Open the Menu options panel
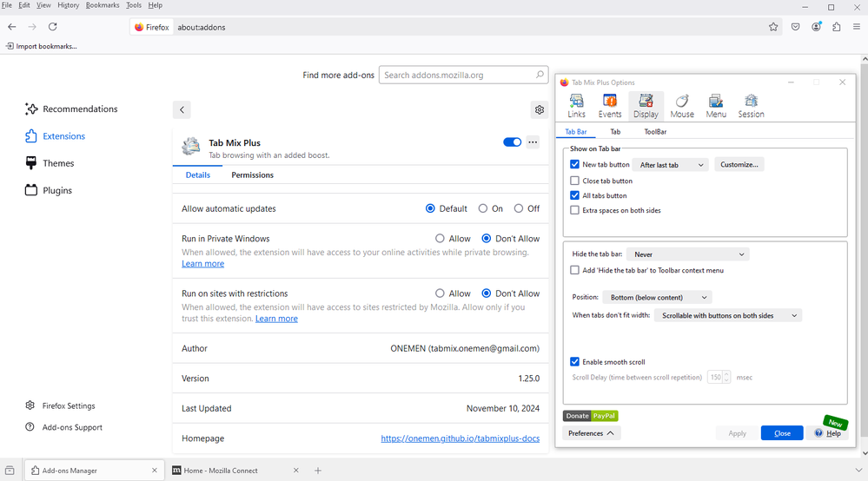 [x=716, y=106]
